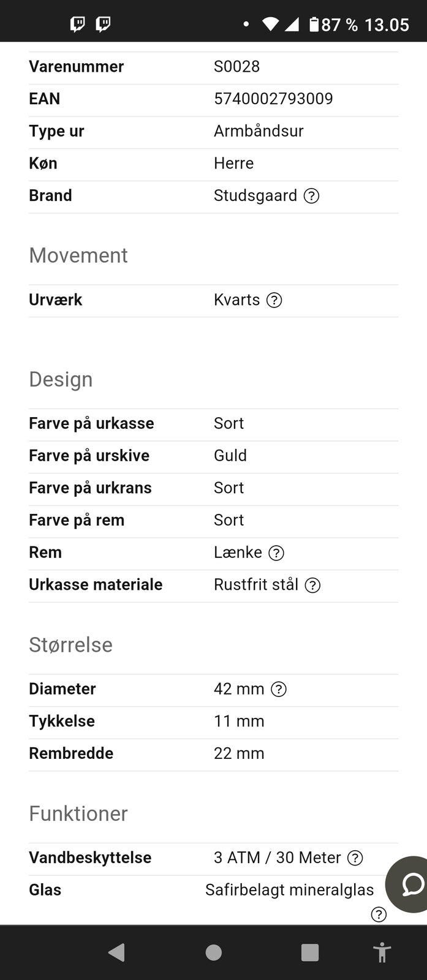This screenshot has width=427, height=980.
Task: Open the live chat bubble
Action: 410,884
